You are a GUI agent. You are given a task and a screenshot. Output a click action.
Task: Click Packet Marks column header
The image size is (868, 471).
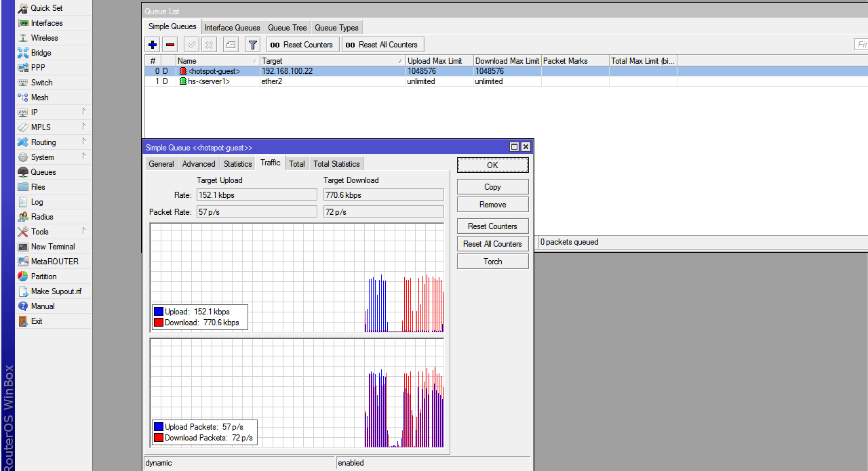[574, 61]
